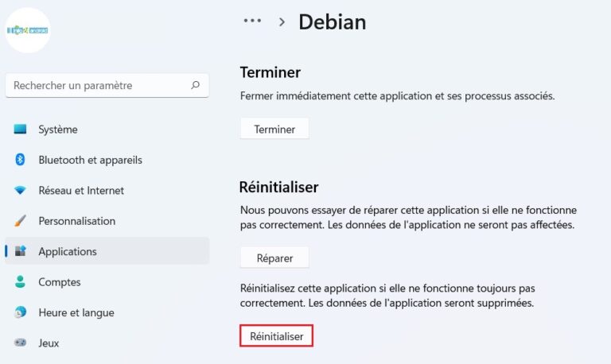Click the Personnalisation paintbrush icon

pyautogui.click(x=21, y=221)
